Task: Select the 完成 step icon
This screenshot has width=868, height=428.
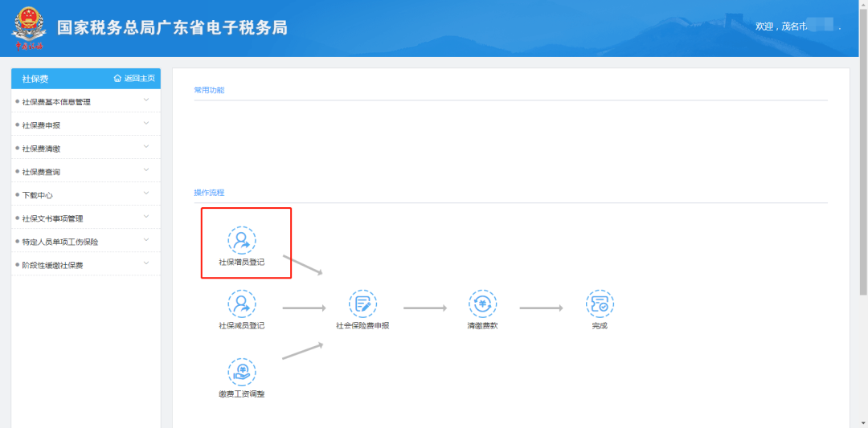Action: (x=600, y=304)
